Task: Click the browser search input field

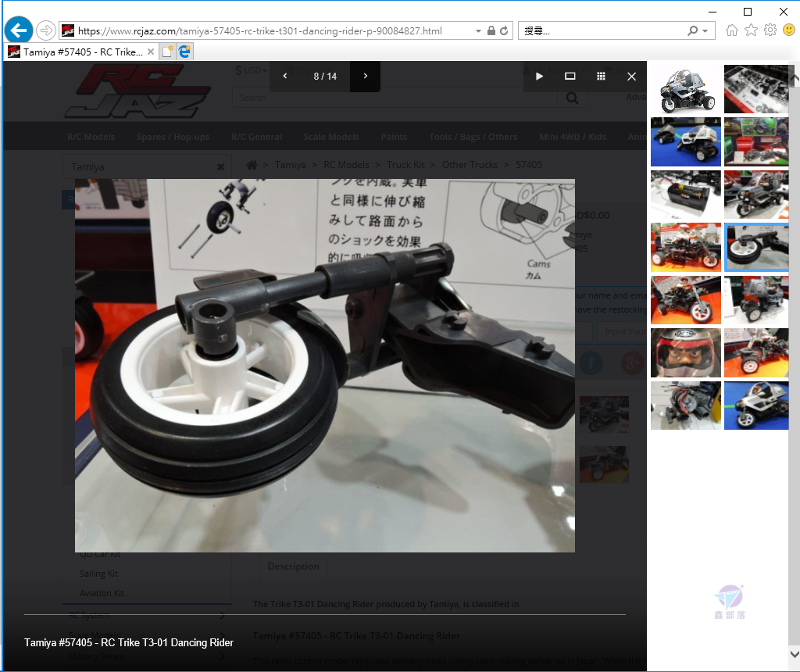Action: coord(602,30)
